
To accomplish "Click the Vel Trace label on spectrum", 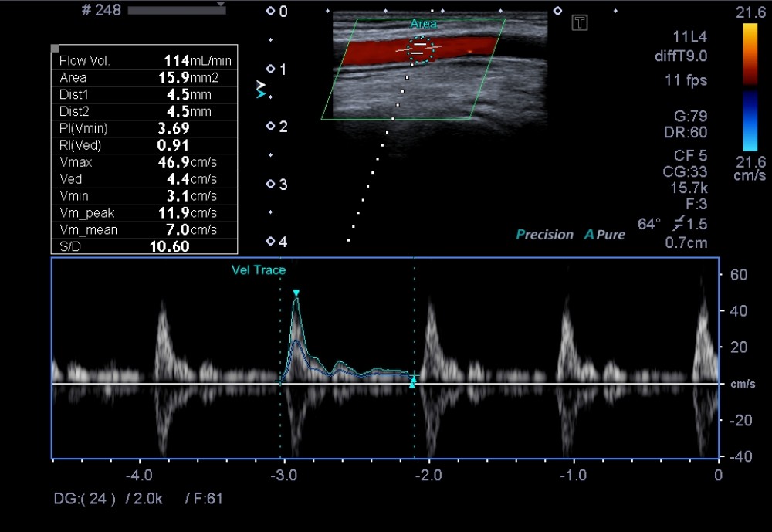I will pos(259,269).
